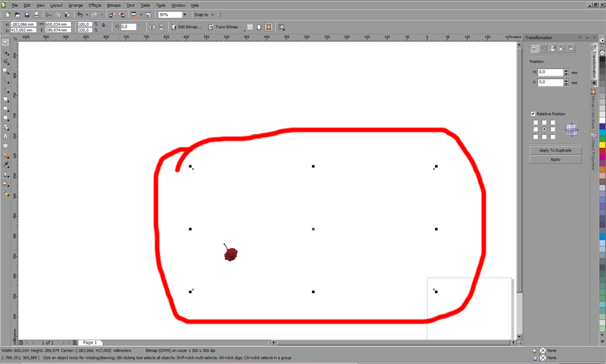Image resolution: width=606 pixels, height=364 pixels.
Task: Switch to the Size transformation button
Action: coord(562,48)
